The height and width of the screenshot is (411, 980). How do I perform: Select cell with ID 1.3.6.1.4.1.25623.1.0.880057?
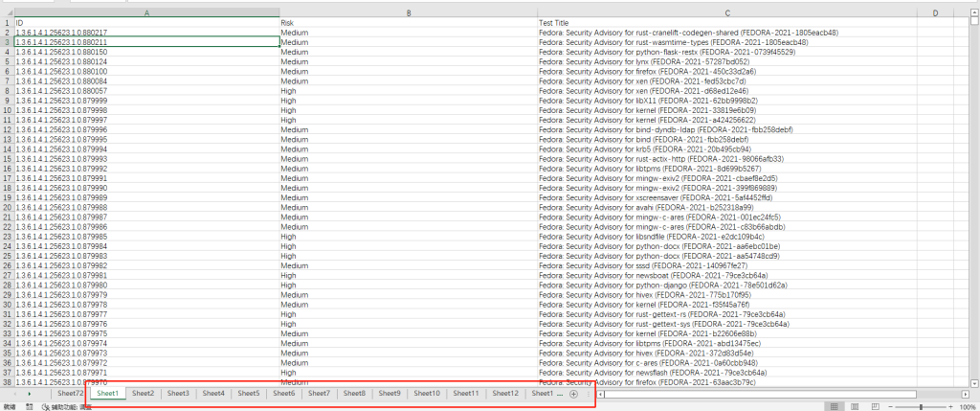click(x=146, y=91)
